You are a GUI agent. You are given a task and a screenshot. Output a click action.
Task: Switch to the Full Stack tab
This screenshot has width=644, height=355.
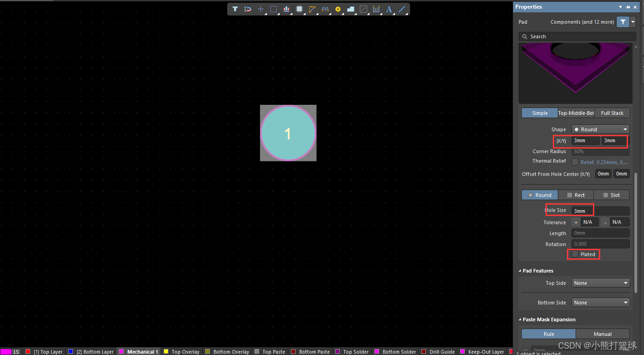tap(612, 113)
